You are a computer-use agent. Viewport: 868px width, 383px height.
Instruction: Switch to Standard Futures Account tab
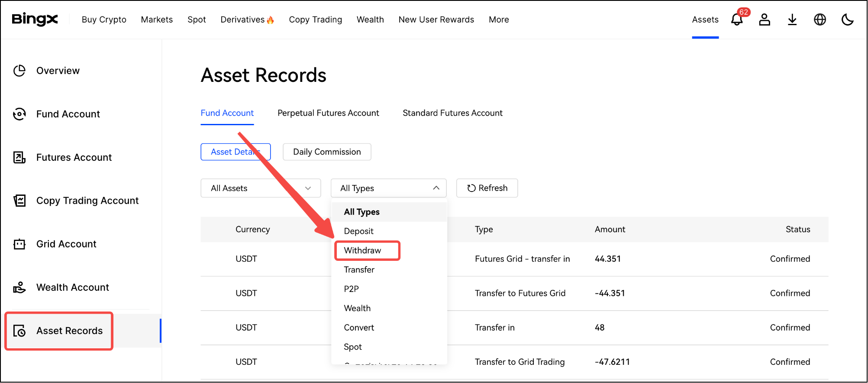(x=452, y=113)
